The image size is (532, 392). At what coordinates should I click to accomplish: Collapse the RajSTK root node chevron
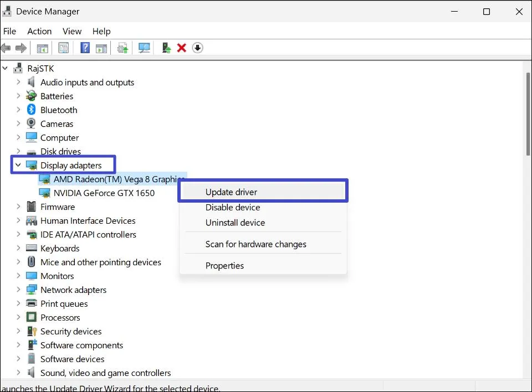click(5, 68)
